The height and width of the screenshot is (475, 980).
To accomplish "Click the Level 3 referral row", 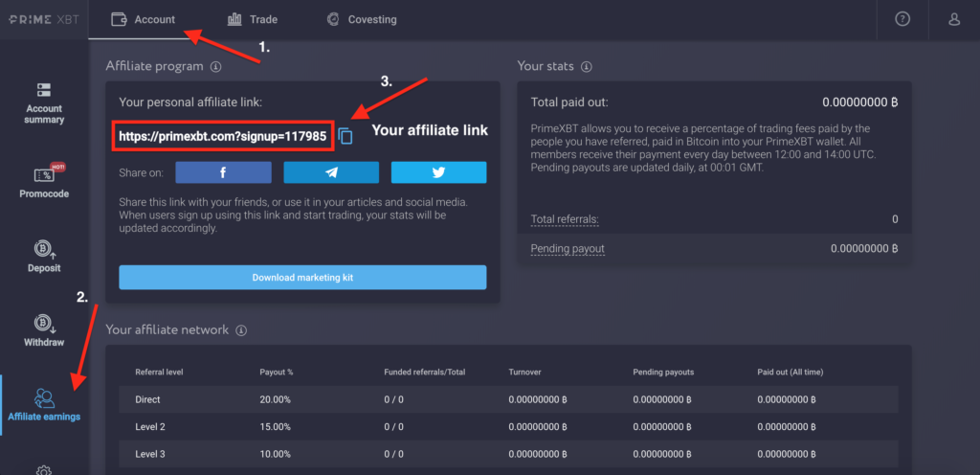I will [x=508, y=454].
